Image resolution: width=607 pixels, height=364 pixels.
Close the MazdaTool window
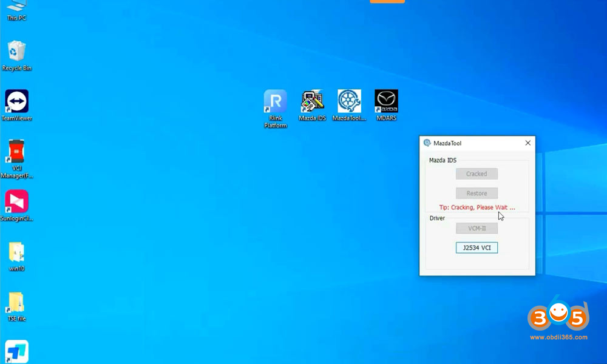[527, 143]
